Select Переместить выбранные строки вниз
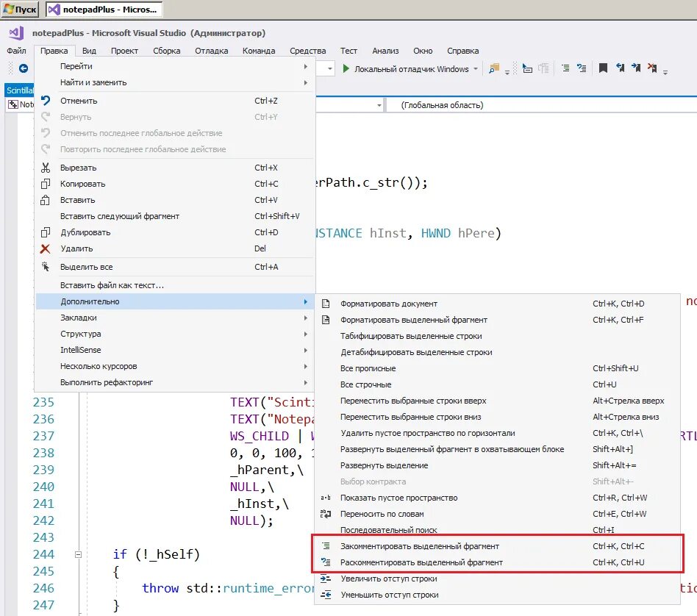Image resolution: width=697 pixels, height=616 pixels. (498, 417)
